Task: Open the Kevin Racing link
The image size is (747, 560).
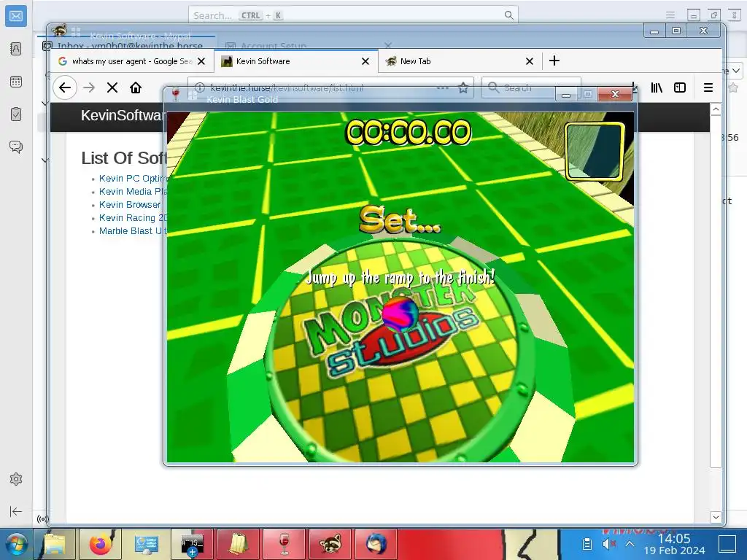Action: pyautogui.click(x=133, y=217)
